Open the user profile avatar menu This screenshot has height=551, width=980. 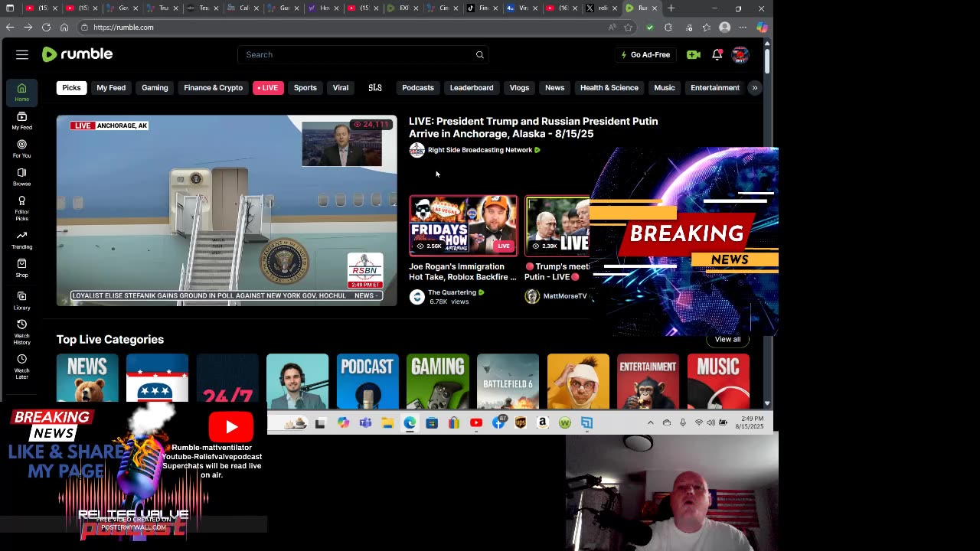coord(740,54)
